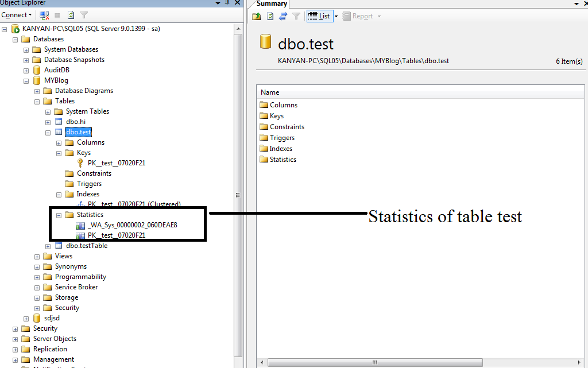The width and height of the screenshot is (588, 368).
Task: Select the _WA_Sys_00000002_060DEAE8 statistics item
Action: pyautogui.click(x=132, y=225)
